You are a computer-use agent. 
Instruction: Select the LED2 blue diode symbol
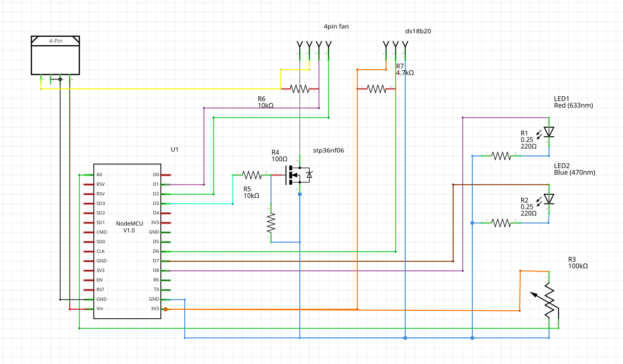click(549, 198)
